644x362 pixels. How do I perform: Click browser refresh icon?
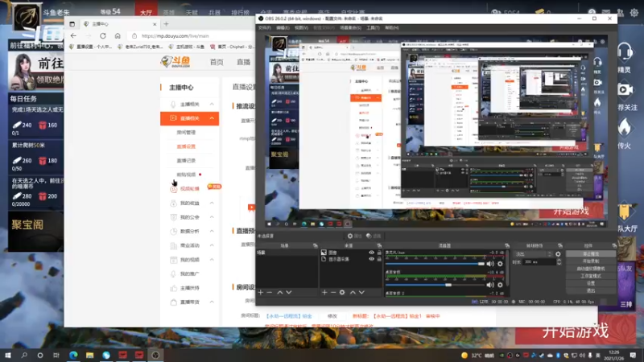click(103, 35)
